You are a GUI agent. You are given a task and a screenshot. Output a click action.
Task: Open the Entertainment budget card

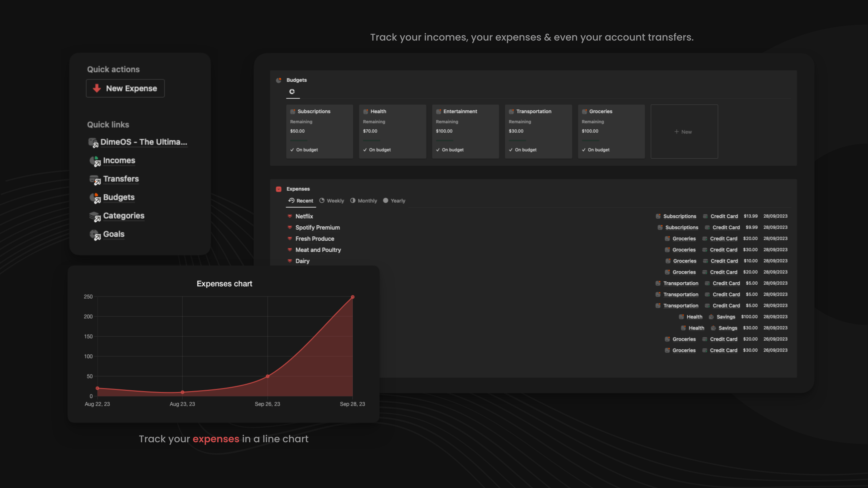pos(465,131)
